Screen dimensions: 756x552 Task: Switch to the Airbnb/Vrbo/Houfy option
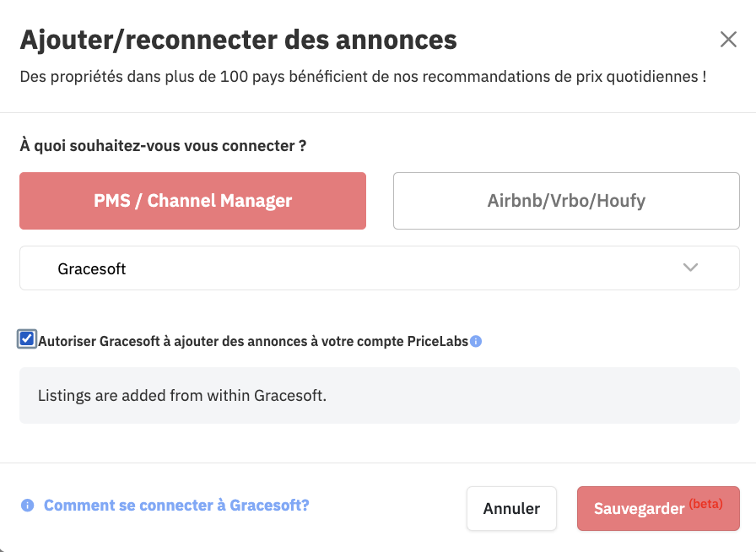[x=566, y=201]
